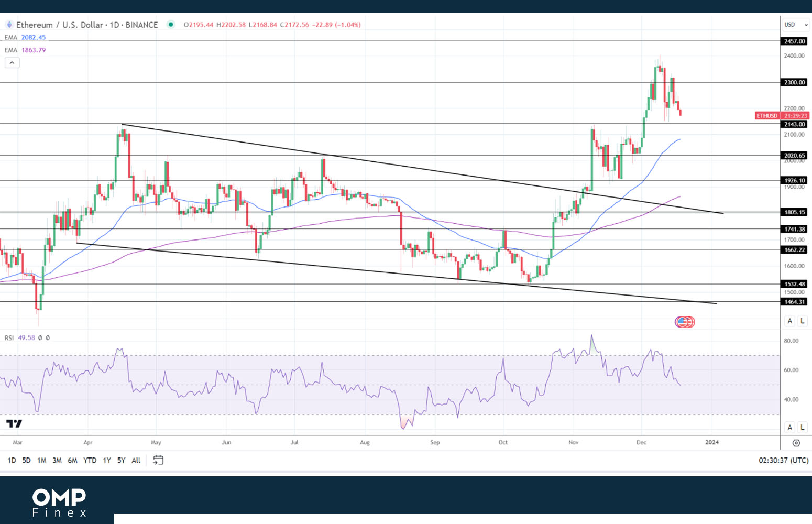The width and height of the screenshot is (812, 524).
Task: Click the 1532.48 price level label
Action: (795, 284)
